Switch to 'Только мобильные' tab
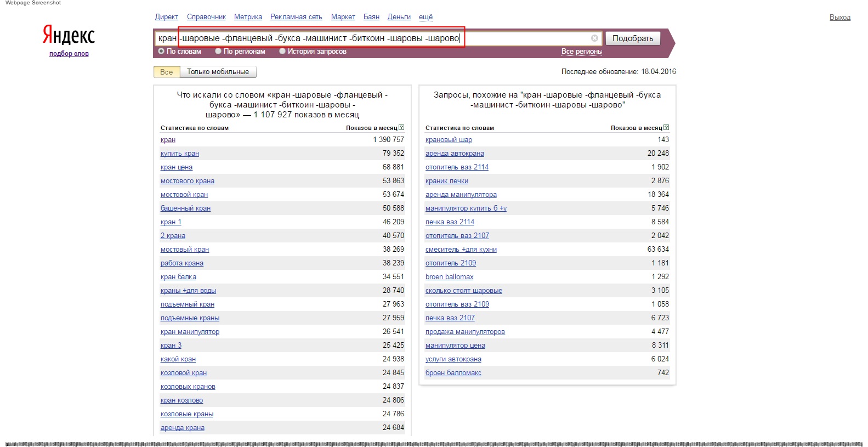The width and height of the screenshot is (868, 447). coord(218,72)
